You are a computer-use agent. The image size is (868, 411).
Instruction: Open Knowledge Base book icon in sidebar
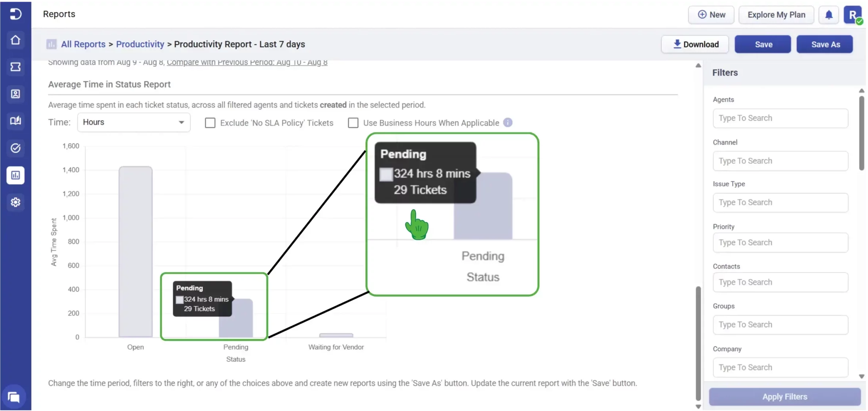(15, 121)
